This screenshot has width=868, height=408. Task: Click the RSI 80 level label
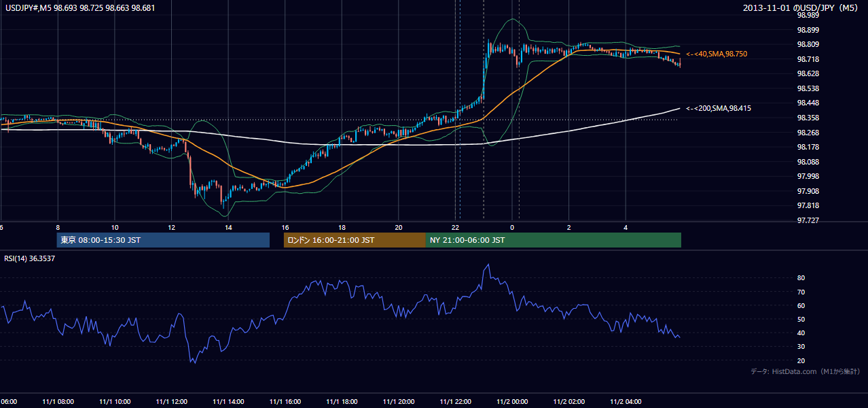click(801, 278)
